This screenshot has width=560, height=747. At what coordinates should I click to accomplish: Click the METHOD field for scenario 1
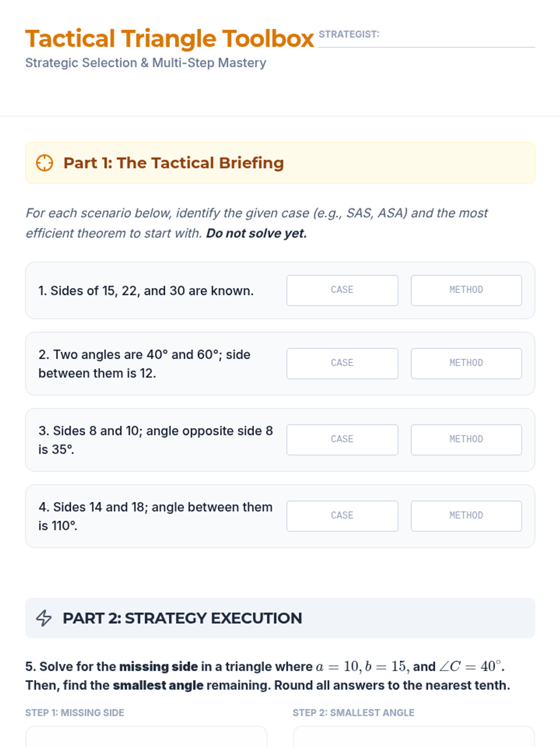pyautogui.click(x=466, y=290)
